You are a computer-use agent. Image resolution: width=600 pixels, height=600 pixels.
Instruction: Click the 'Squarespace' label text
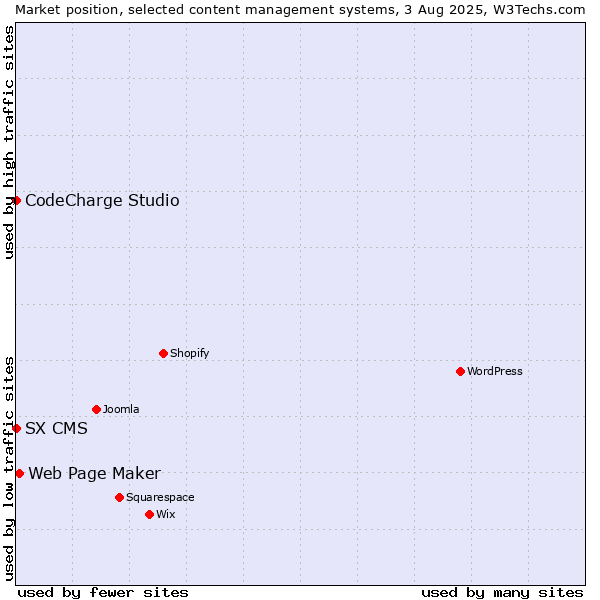pyautogui.click(x=160, y=497)
